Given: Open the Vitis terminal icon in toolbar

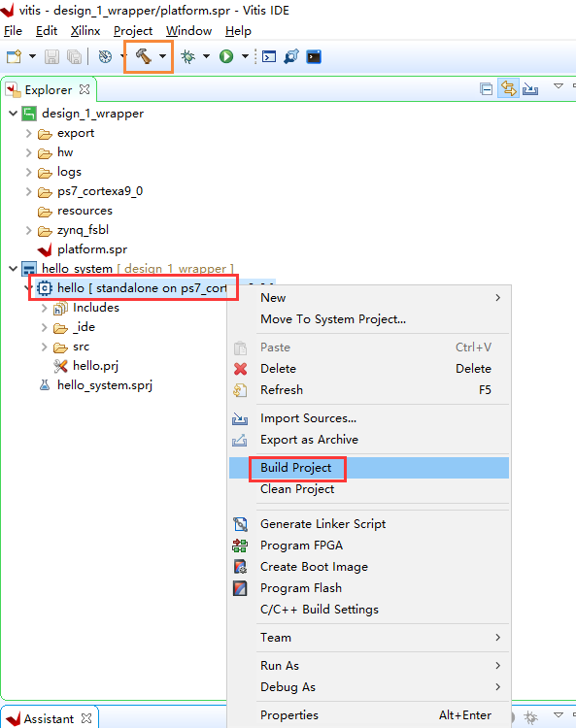Looking at the screenshot, I should tap(314, 56).
